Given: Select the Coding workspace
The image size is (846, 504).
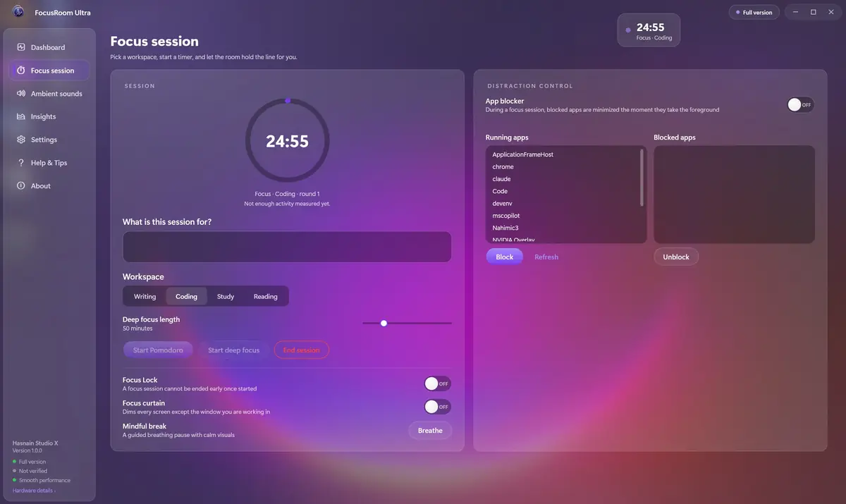Looking at the screenshot, I should (186, 296).
